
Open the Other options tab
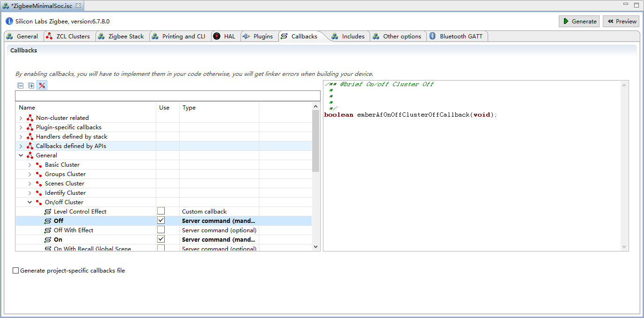click(397, 36)
